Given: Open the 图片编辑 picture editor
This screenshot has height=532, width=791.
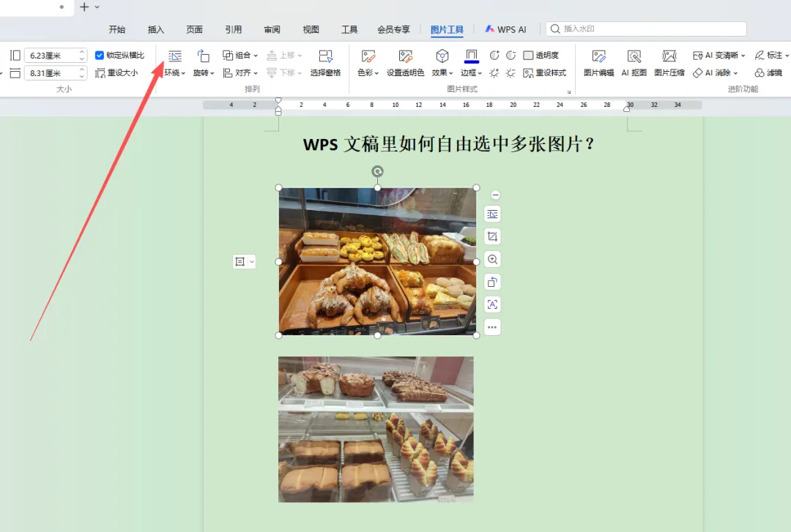Looking at the screenshot, I should (599, 63).
